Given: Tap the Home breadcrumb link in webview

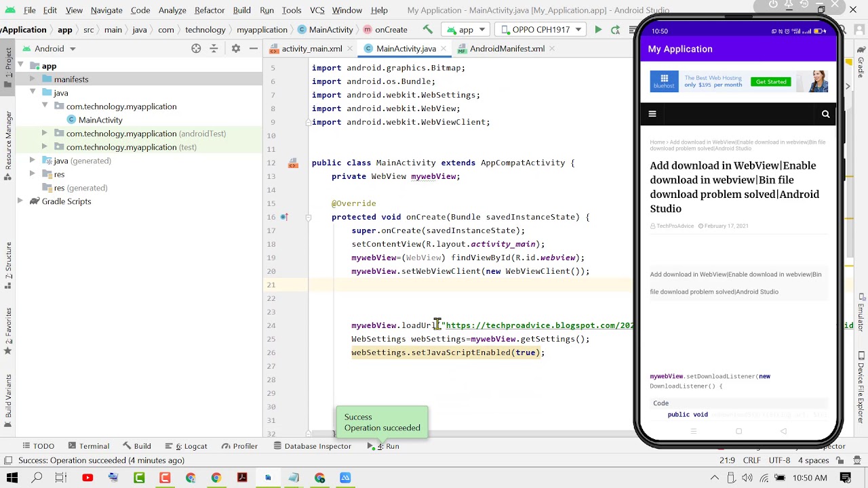Looking at the screenshot, I should click(x=657, y=142).
